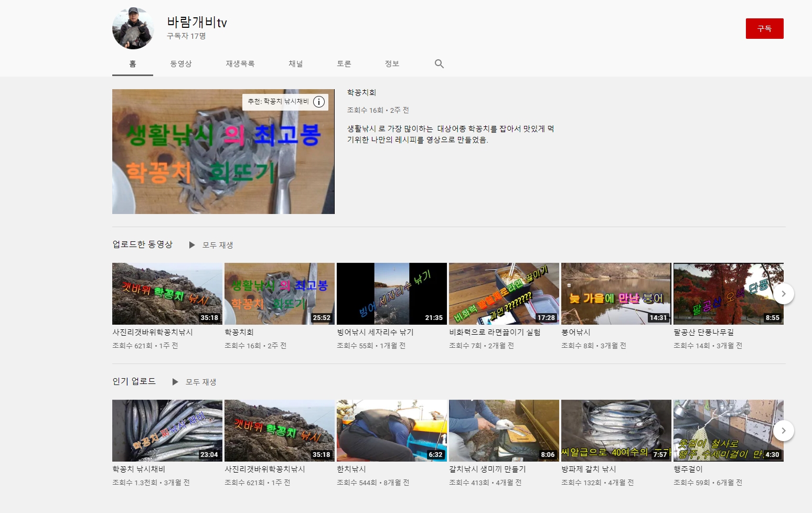Open the 한치낚시 video thumbnail
812x513 pixels.
click(x=391, y=431)
